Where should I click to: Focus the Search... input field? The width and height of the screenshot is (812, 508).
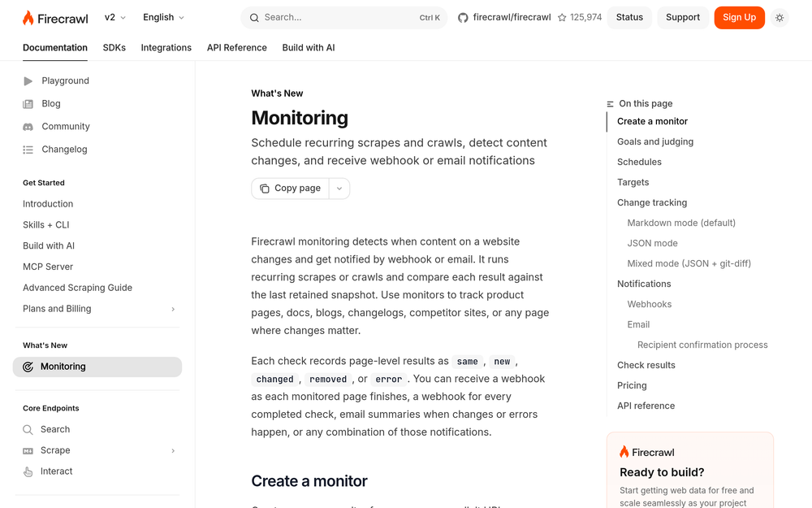tap(343, 18)
